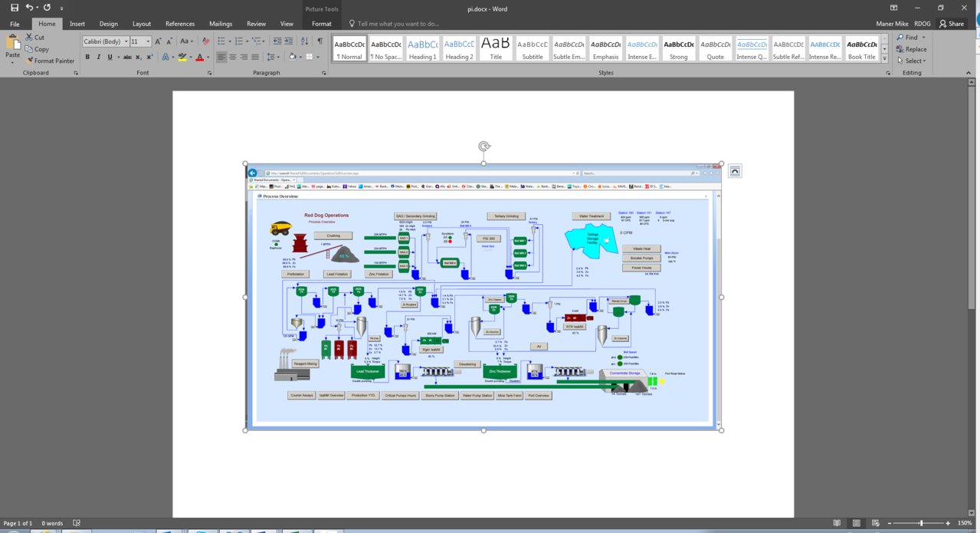Click the Redo (repeat) icon

point(48,8)
